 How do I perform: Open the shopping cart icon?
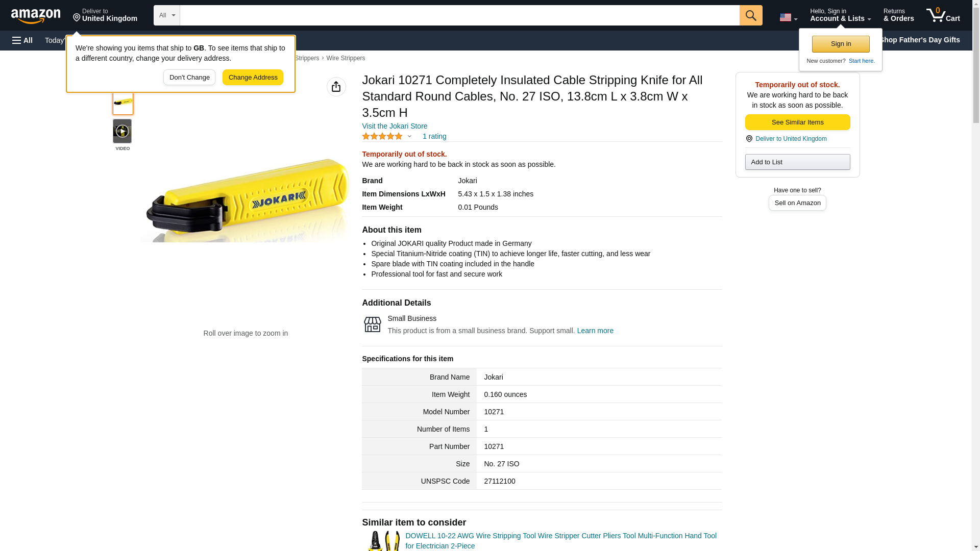click(x=943, y=15)
